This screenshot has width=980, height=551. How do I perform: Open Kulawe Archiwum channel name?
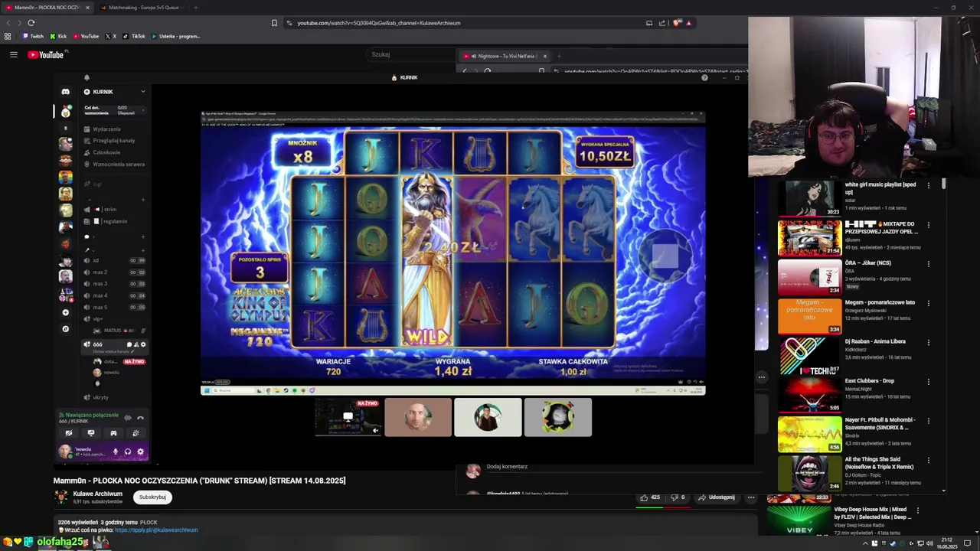point(97,494)
